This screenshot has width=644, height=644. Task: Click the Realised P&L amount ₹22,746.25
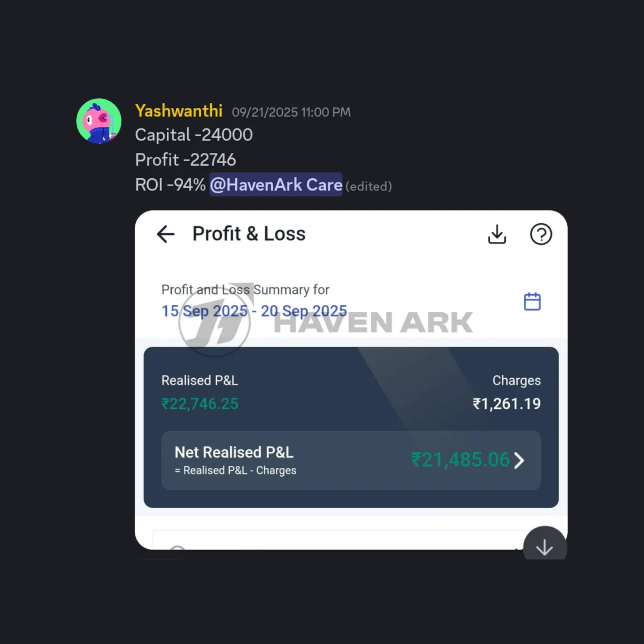coord(200,404)
